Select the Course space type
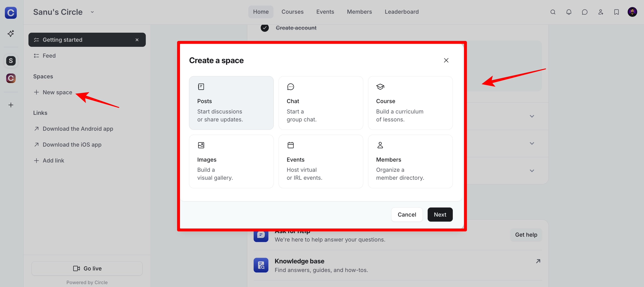 click(x=410, y=103)
